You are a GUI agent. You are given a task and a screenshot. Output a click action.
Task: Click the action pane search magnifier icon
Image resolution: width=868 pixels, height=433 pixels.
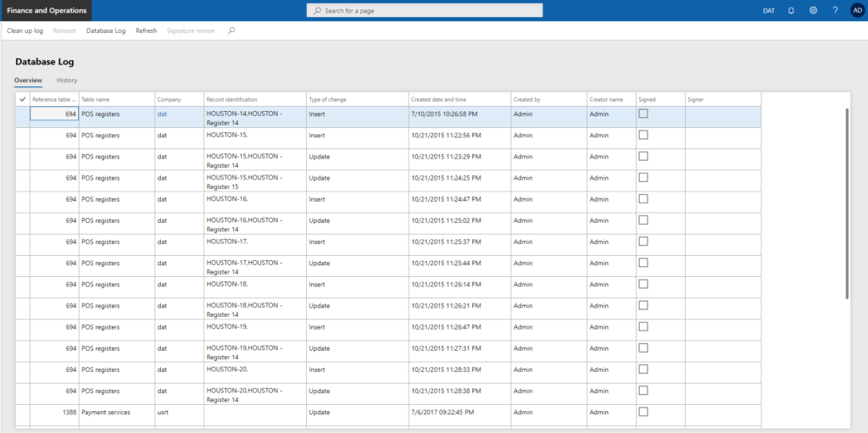[x=231, y=31]
